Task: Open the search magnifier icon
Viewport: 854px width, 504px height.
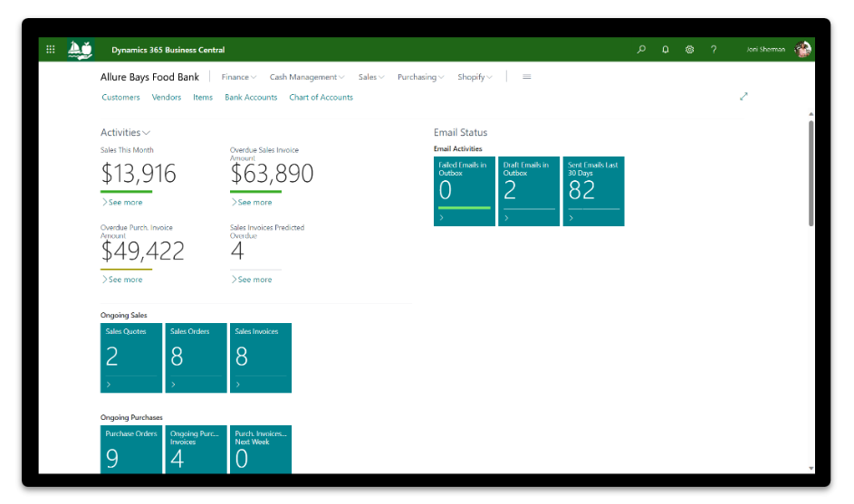Action: coord(641,50)
